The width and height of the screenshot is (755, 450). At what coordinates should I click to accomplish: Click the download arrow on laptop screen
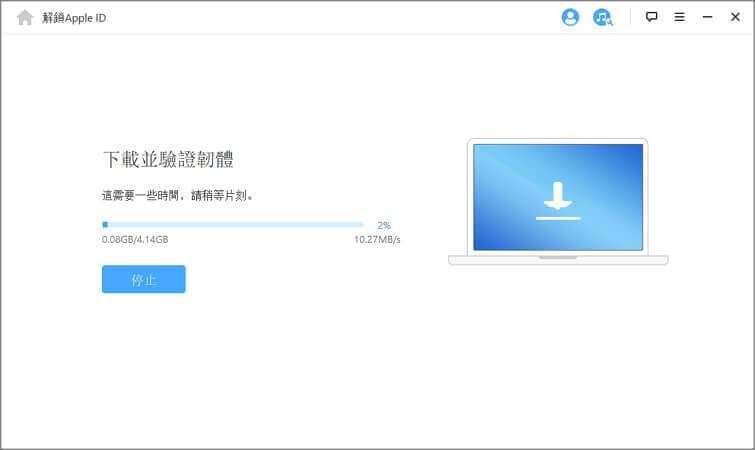pyautogui.click(x=557, y=198)
